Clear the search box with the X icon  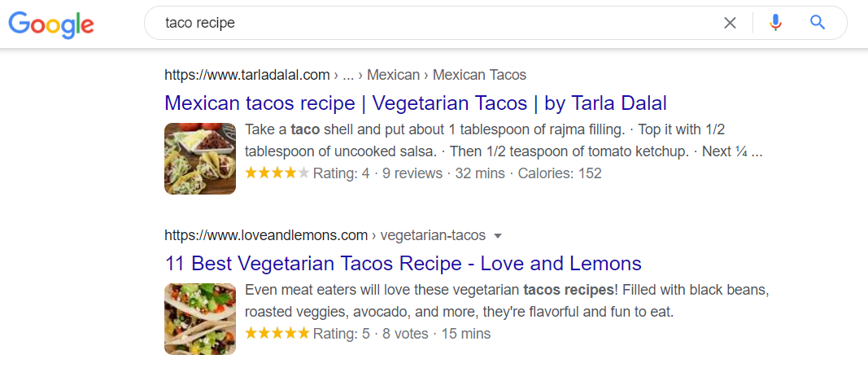(x=730, y=23)
